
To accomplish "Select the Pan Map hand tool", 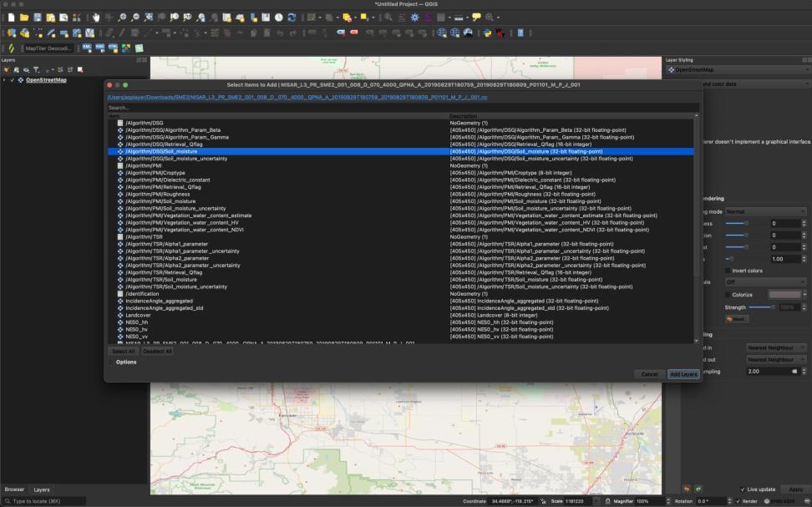I will click(96, 18).
